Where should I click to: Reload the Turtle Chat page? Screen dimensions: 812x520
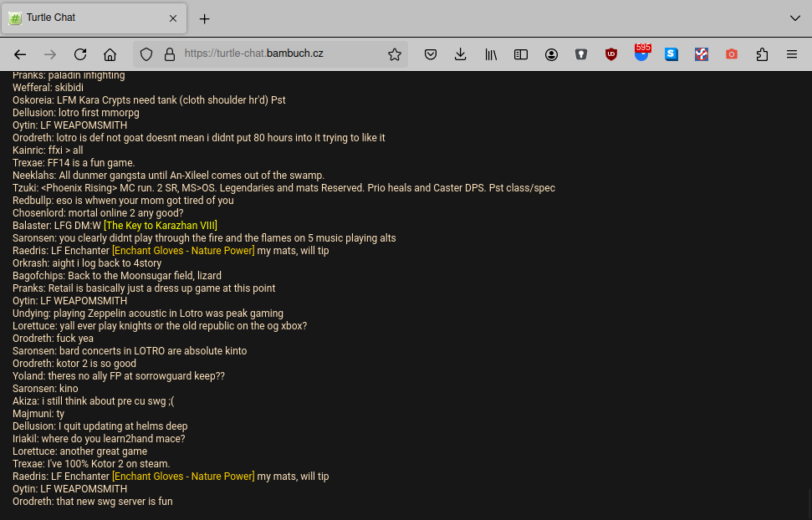tap(80, 54)
